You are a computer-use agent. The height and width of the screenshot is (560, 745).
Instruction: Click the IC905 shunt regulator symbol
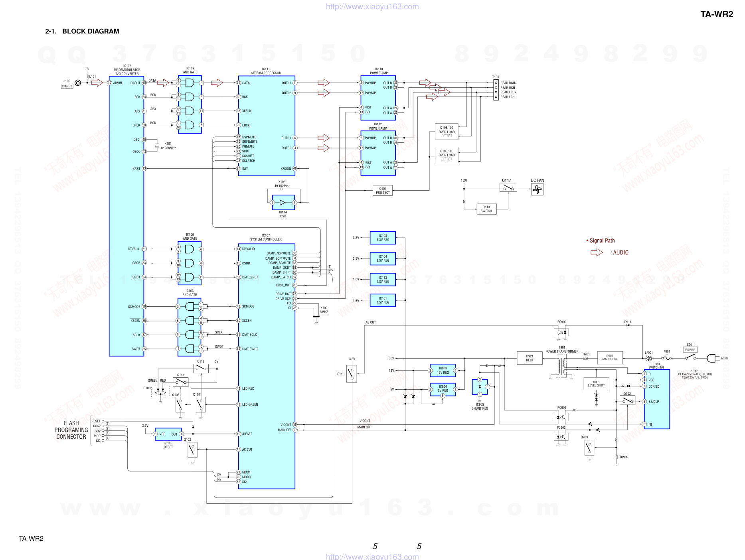point(480,387)
